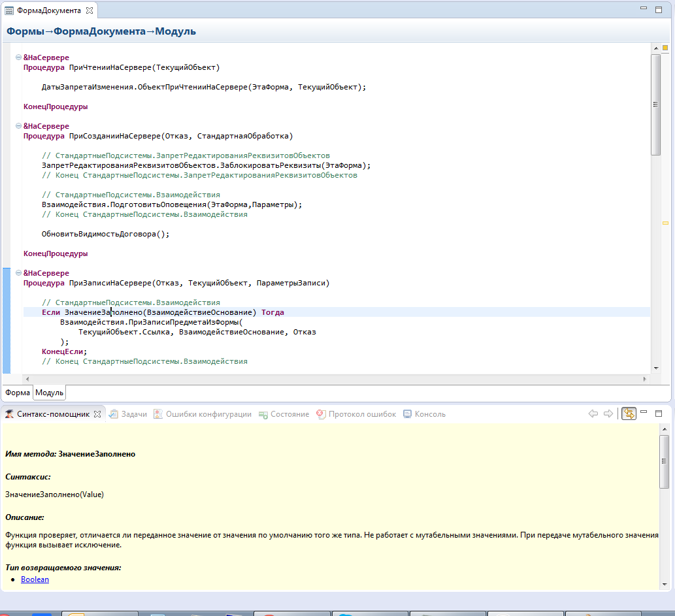
Task: Click the blue change marker in left gutter
Action: point(7,321)
